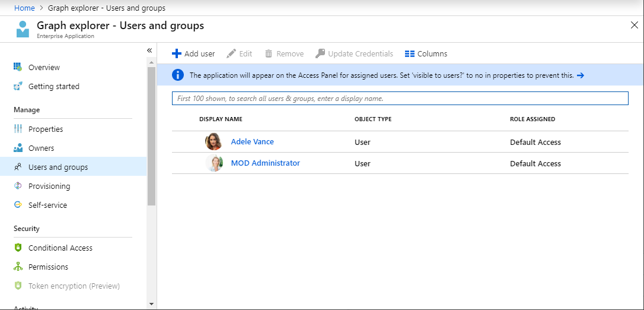Viewport: 644px width, 310px height.
Task: Click the Getting started icon
Action: click(18, 86)
